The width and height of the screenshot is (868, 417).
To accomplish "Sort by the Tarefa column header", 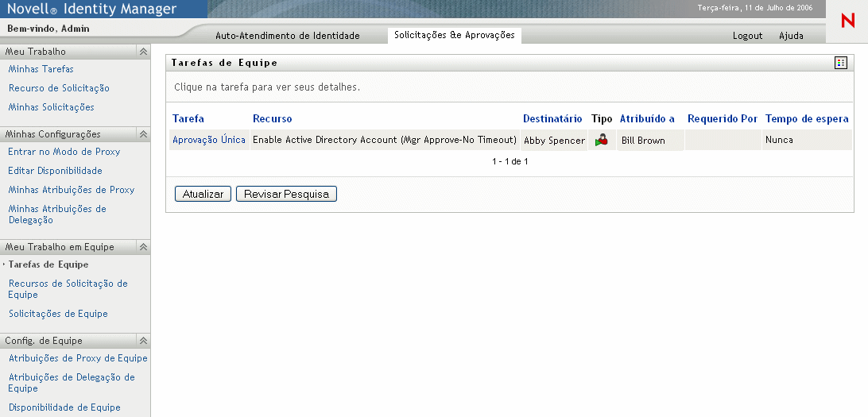I will click(188, 118).
